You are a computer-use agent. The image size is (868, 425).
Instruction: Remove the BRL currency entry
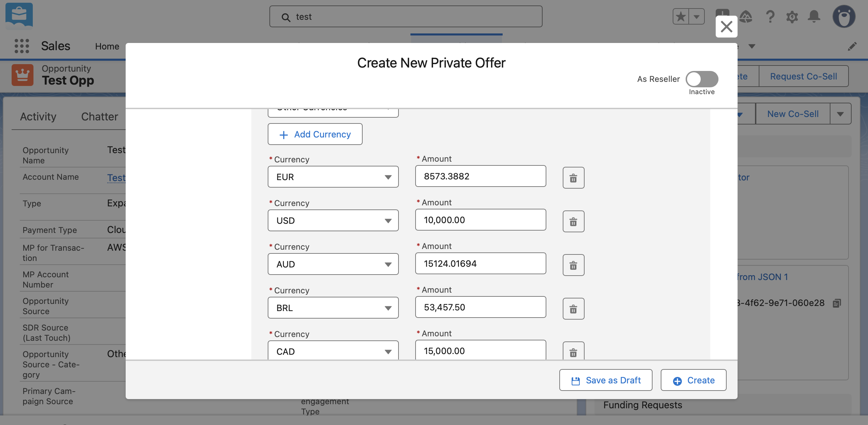573,309
